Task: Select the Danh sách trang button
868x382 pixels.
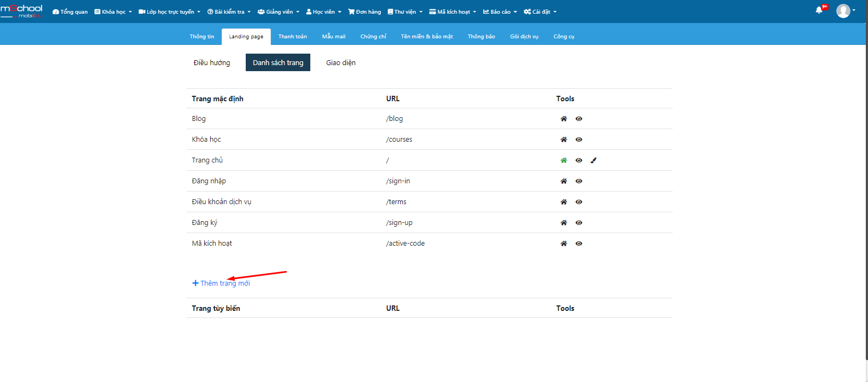Action: pos(278,62)
